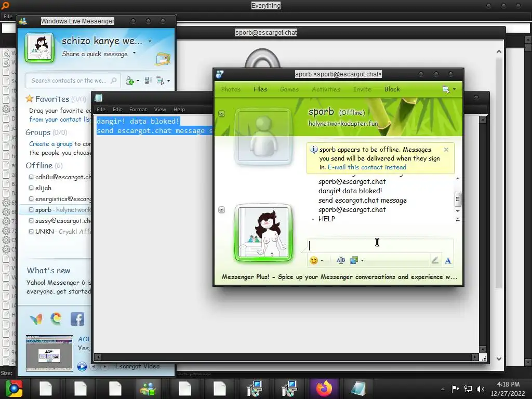This screenshot has width=532, height=399.
Task: Click E-mail this contact instead link
Action: (x=367, y=167)
